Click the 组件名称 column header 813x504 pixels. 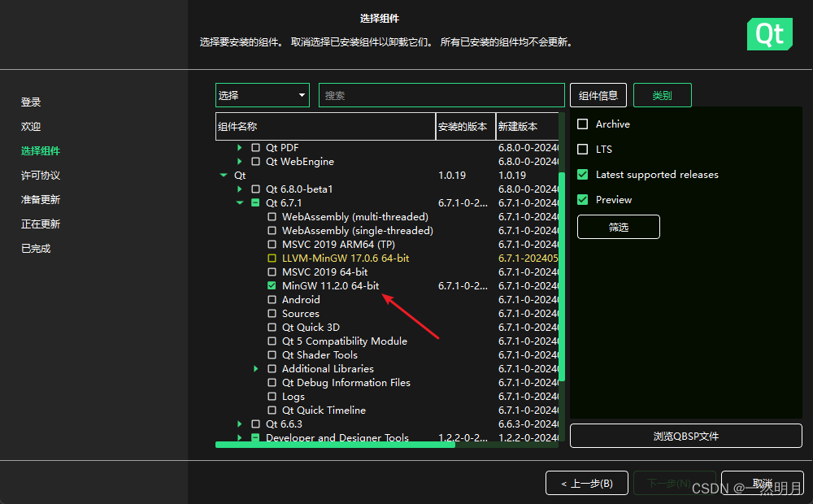pyautogui.click(x=326, y=127)
